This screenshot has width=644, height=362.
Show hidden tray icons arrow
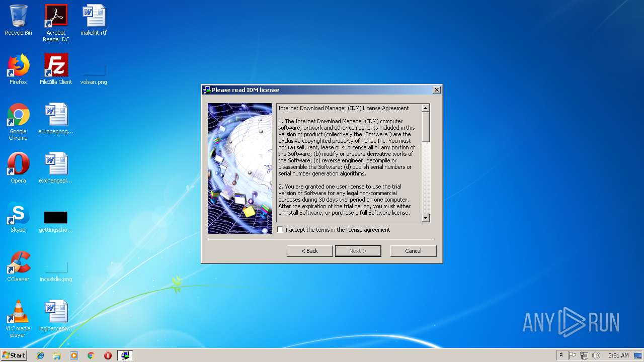(x=561, y=355)
